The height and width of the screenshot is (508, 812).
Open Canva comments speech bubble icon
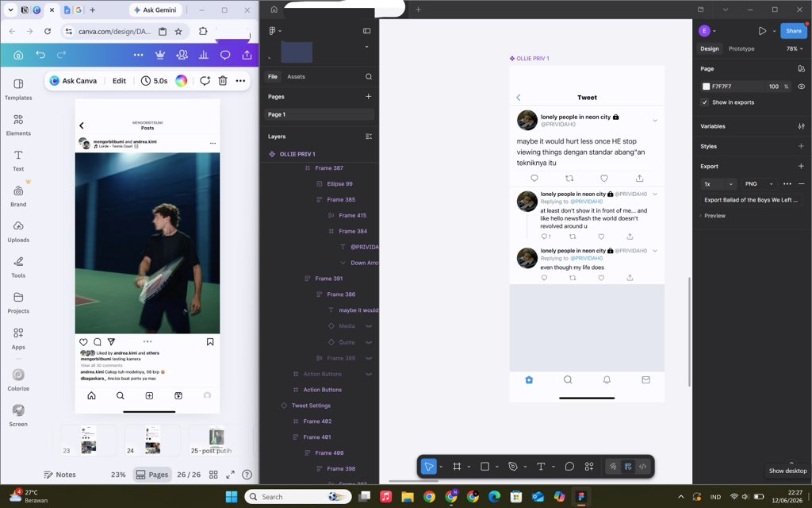tap(225, 55)
